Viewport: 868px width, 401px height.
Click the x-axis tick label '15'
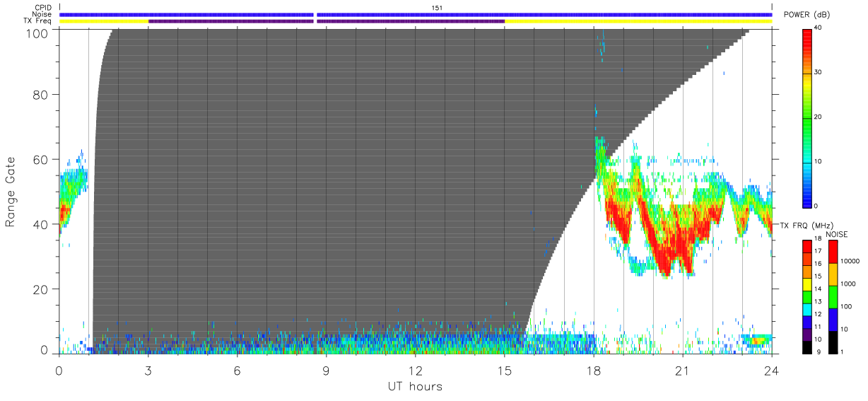[505, 370]
